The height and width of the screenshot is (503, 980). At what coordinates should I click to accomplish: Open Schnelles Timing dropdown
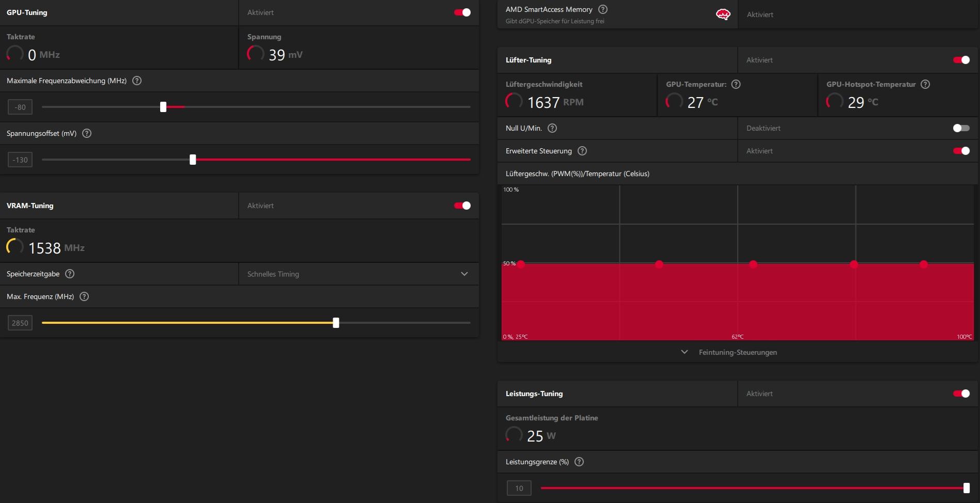point(359,274)
